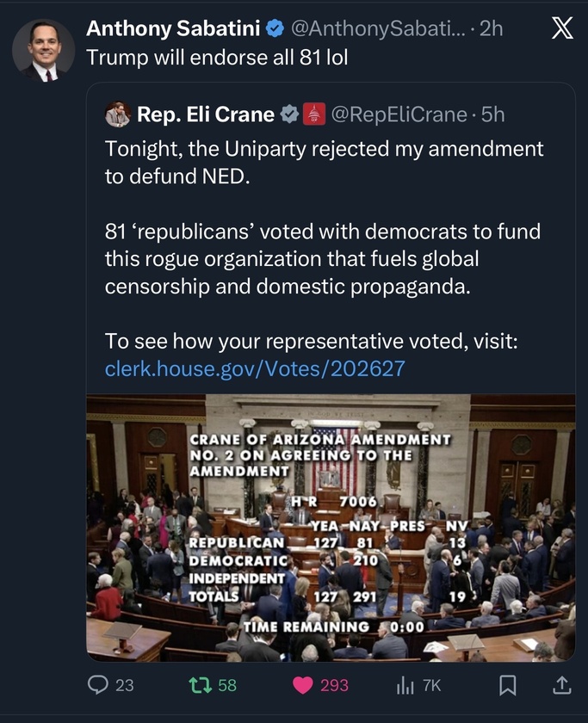The image size is (588, 723).
Task: Open Rep. Eli Crane's small avatar
Action: pyautogui.click(x=117, y=114)
